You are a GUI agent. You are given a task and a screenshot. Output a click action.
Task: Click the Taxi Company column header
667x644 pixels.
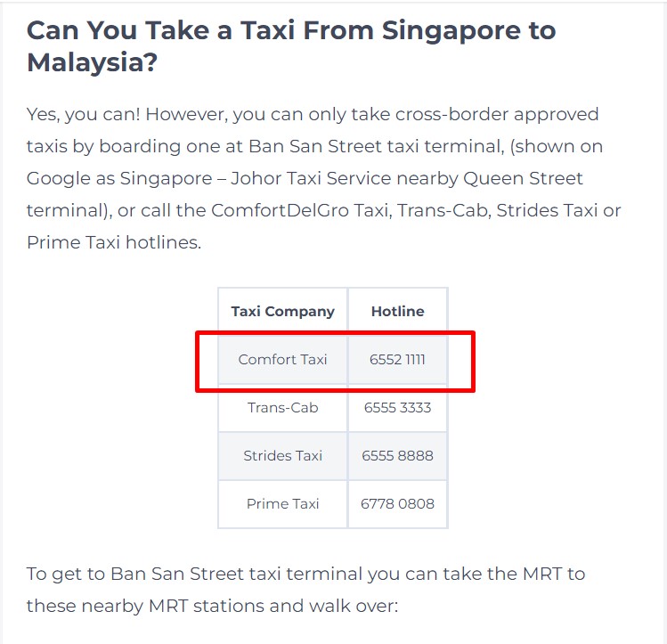[x=283, y=312]
